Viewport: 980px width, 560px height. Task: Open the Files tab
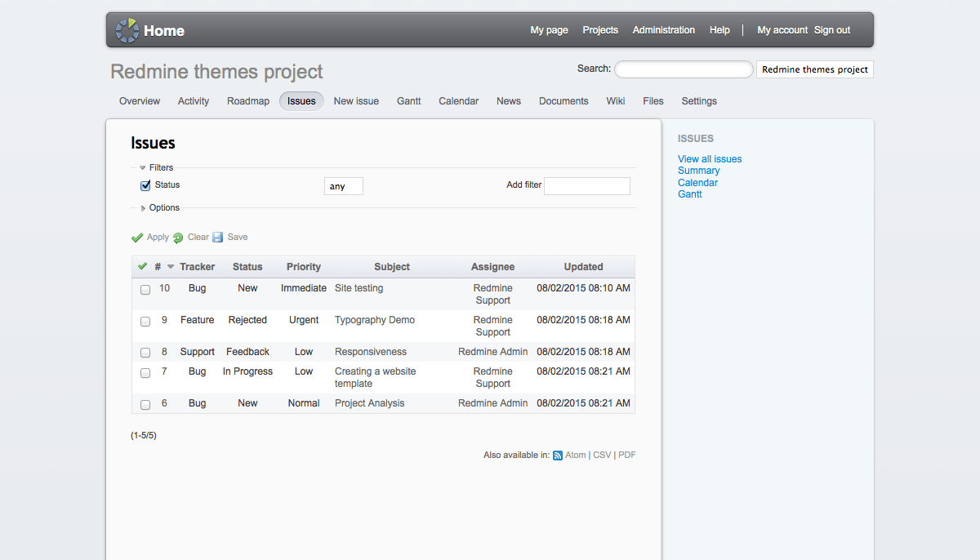(653, 101)
